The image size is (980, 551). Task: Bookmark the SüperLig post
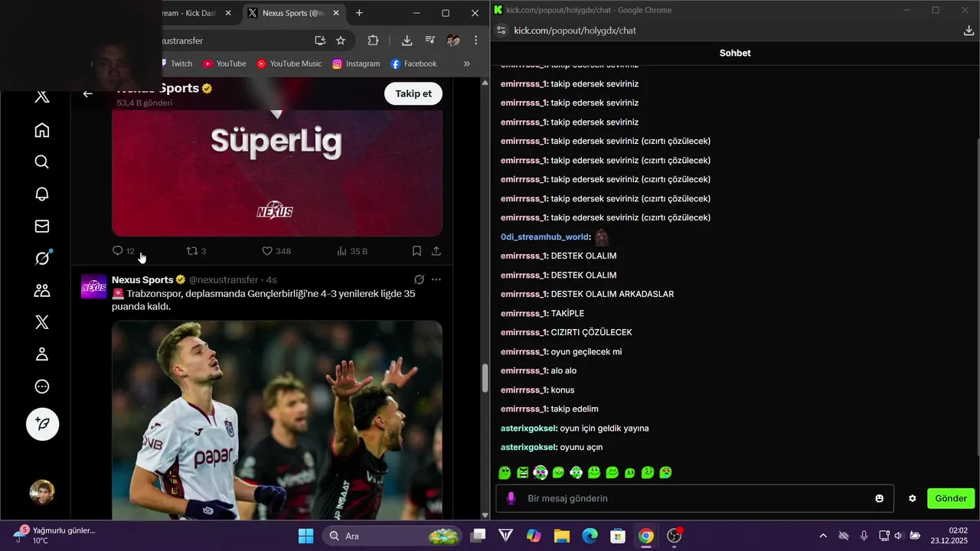[x=416, y=251]
